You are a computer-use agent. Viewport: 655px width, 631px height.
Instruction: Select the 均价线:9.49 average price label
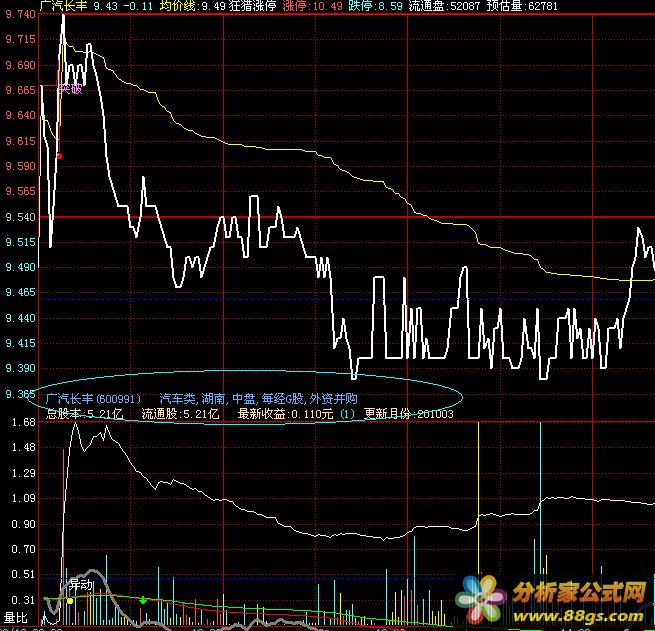pyautogui.click(x=193, y=6)
